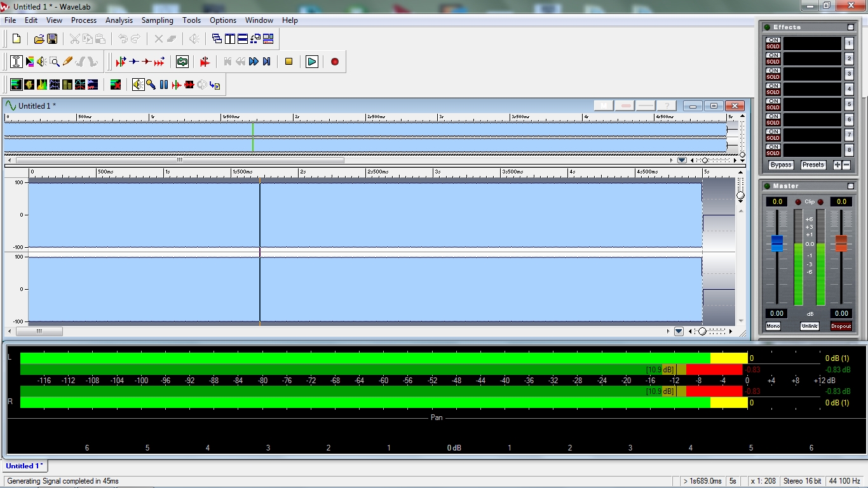Click the fast forward icon

(x=254, y=62)
